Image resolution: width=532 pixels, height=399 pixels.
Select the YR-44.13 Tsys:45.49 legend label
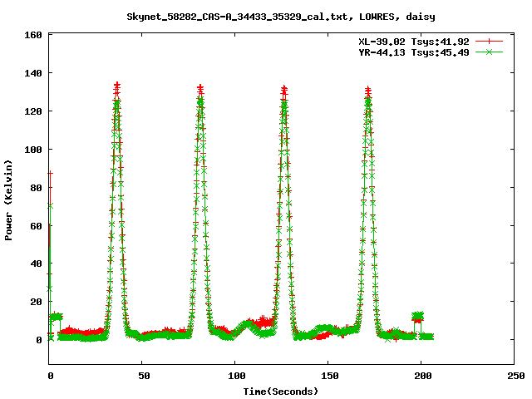click(414, 52)
